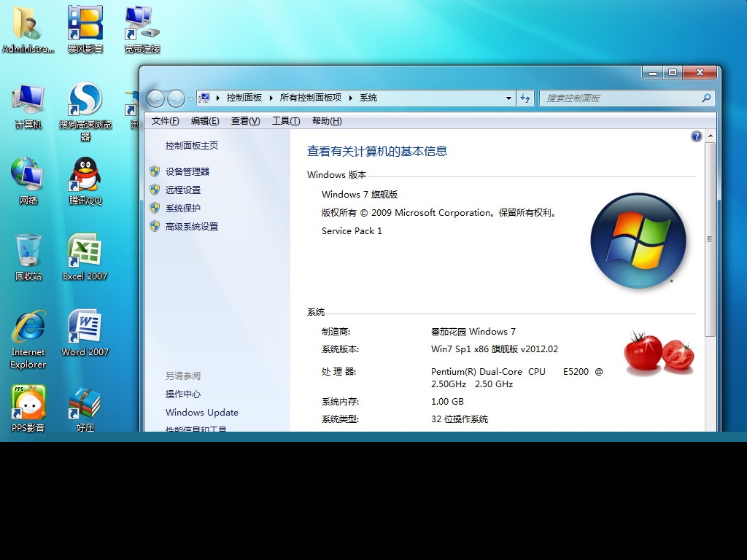The height and width of the screenshot is (560, 747).
Task: Close the System window
Action: [x=700, y=73]
